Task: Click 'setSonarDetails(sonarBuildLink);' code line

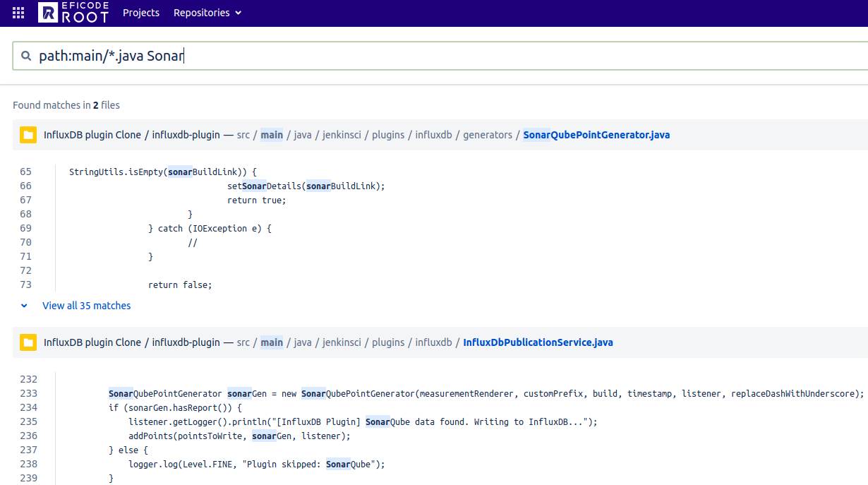Action: [306, 186]
